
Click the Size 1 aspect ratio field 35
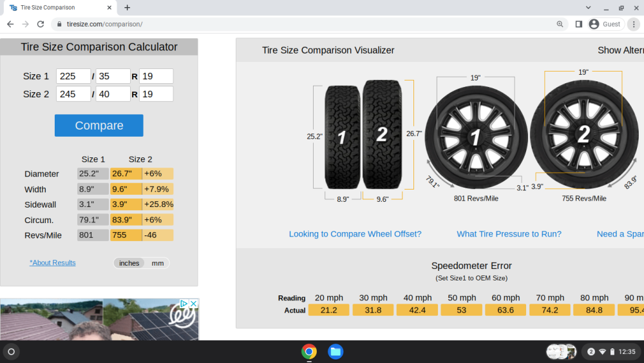[113, 76]
